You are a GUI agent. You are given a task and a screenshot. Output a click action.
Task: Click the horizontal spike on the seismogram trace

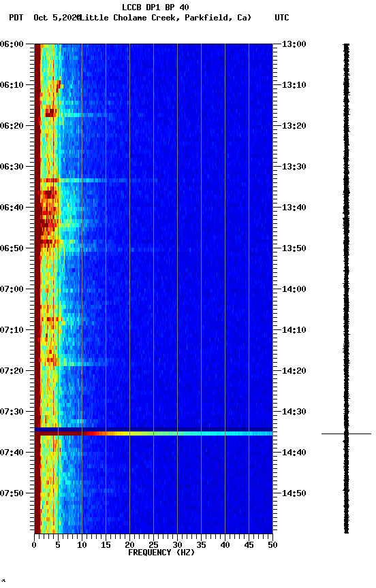tap(346, 434)
